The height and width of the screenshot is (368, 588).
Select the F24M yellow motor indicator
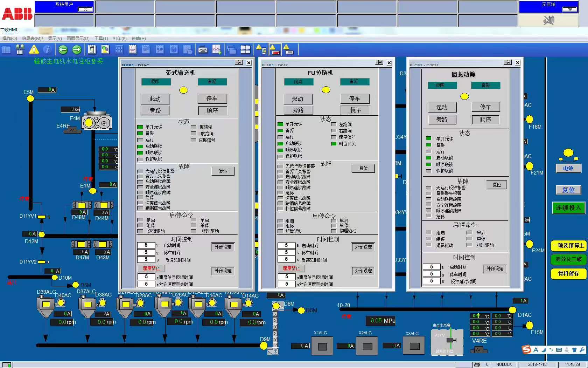tap(530, 244)
